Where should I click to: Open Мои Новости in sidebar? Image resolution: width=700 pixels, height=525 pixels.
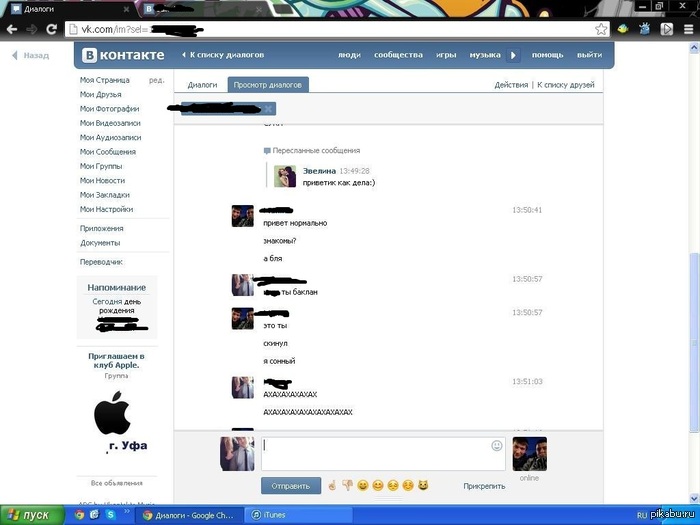(x=102, y=180)
